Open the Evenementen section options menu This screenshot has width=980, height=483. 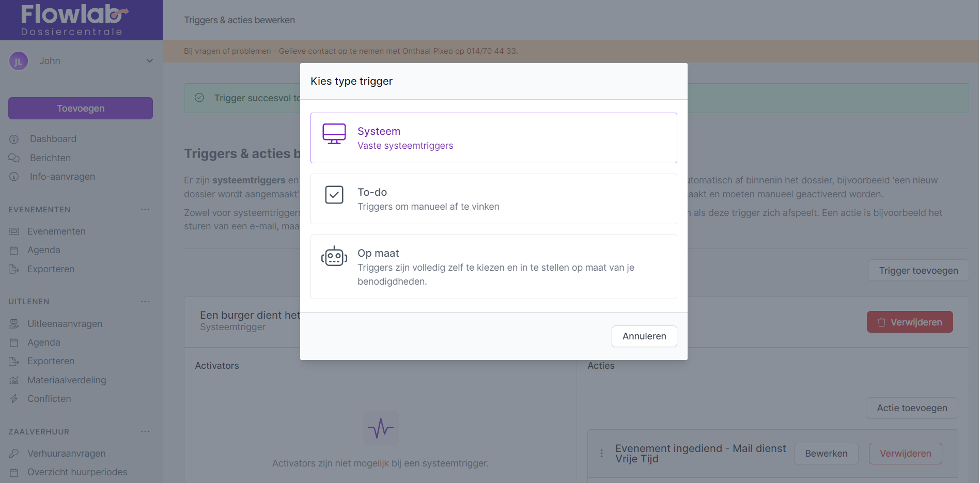(145, 209)
